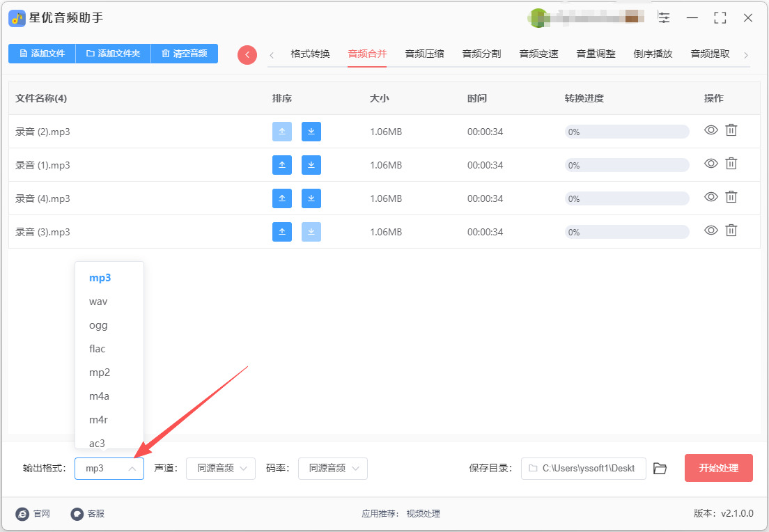This screenshot has width=769, height=532.
Task: Delete 录音 (4).mp3 with trash icon
Action: 731,197
